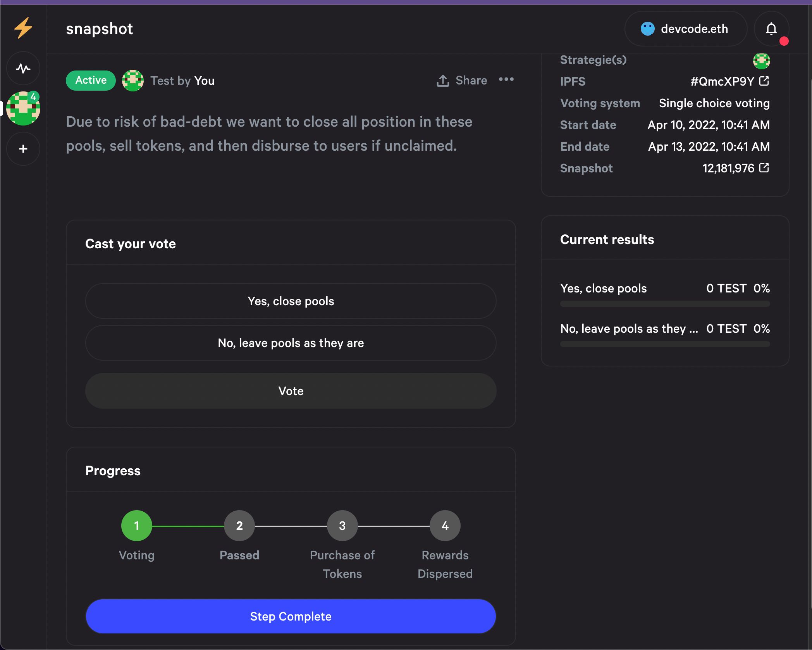Click step 4 Rewards Dispersed circle
The width and height of the screenshot is (812, 650).
(445, 526)
